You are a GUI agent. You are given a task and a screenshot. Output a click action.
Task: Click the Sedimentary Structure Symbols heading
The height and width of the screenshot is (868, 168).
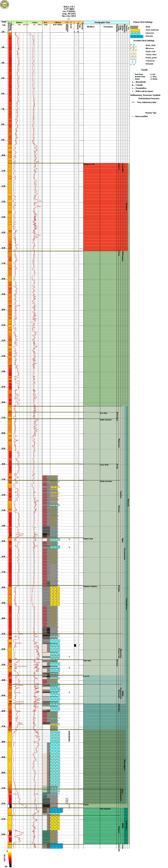[145, 95]
